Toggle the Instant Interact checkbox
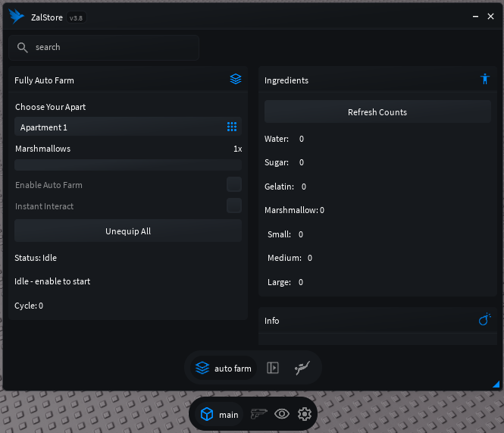The image size is (504, 433). tap(234, 206)
